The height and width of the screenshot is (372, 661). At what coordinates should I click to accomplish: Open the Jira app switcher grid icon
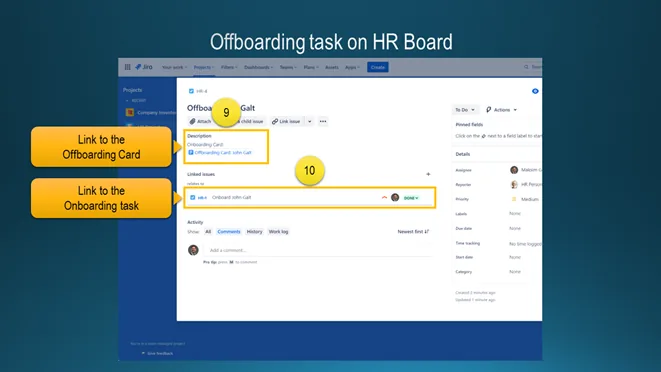coord(127,67)
